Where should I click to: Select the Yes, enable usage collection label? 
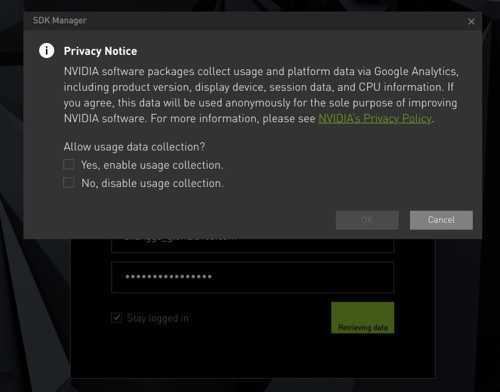(x=152, y=165)
